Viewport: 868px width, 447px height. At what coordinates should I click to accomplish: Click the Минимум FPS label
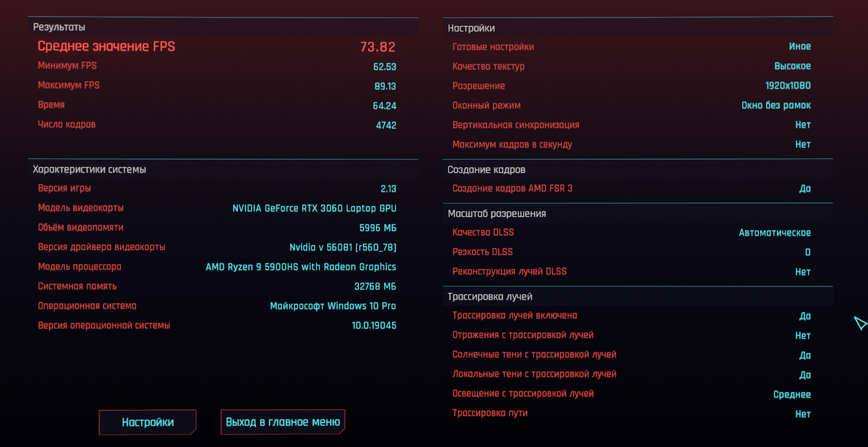67,66
